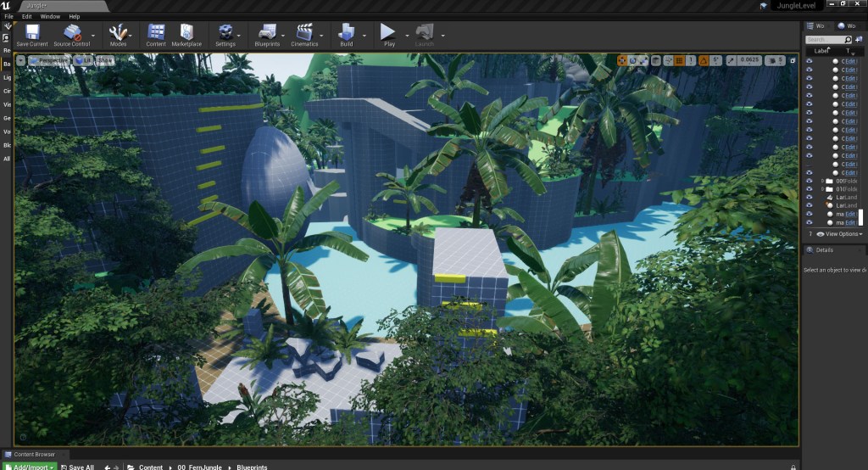868x470 pixels.
Task: Click the Save All button
Action: [x=77, y=467]
